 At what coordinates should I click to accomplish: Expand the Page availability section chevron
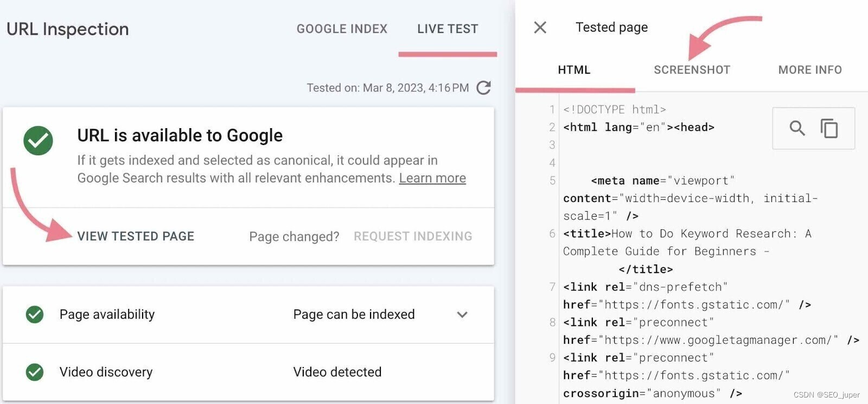[x=462, y=314]
